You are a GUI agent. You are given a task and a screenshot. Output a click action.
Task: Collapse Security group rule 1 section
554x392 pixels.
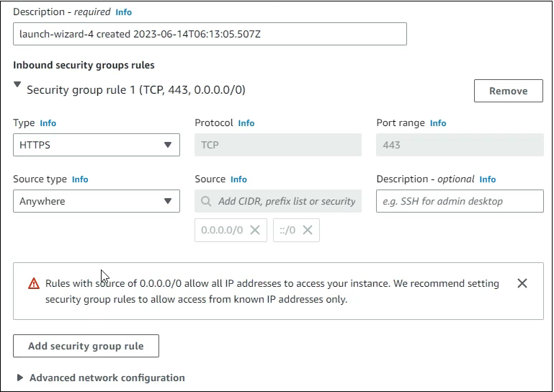tap(18, 85)
